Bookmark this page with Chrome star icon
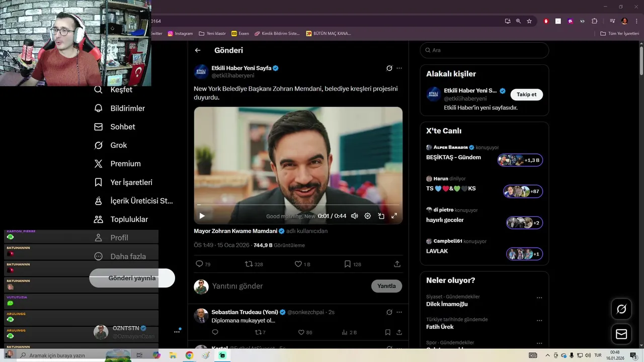This screenshot has width=644, height=362. 529,21
